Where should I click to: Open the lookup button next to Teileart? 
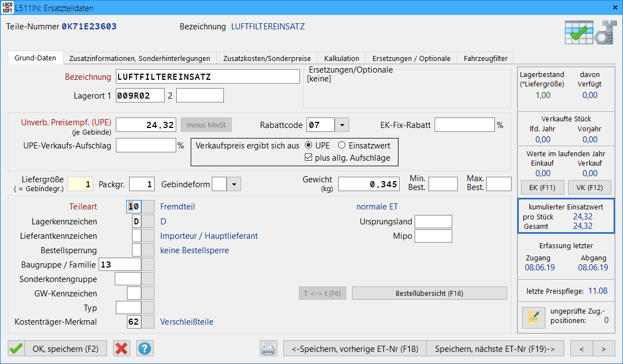[148, 207]
